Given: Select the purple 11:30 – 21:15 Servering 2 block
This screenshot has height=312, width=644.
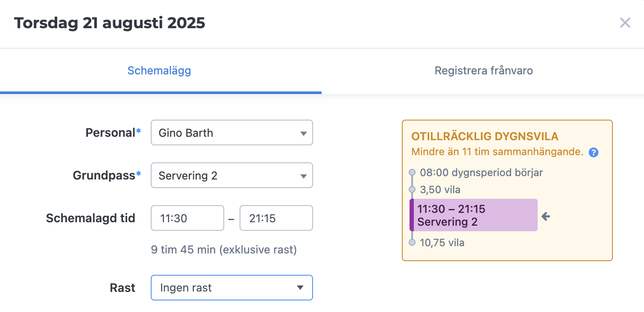Looking at the screenshot, I should pos(474,215).
